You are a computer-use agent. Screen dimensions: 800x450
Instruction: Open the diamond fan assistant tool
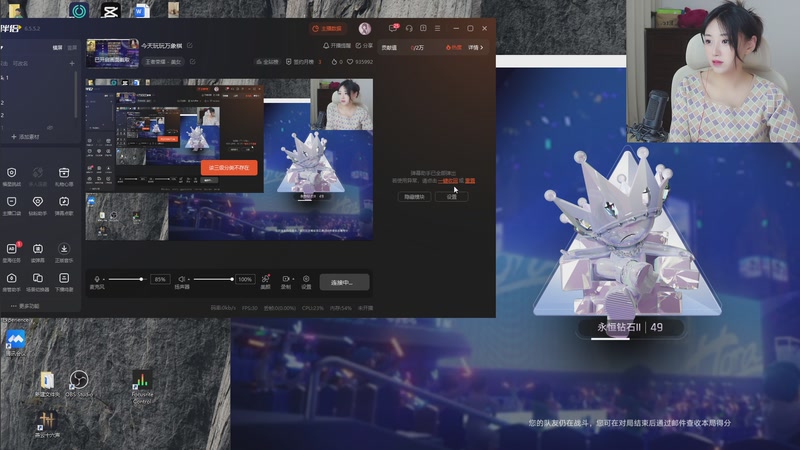(38, 205)
